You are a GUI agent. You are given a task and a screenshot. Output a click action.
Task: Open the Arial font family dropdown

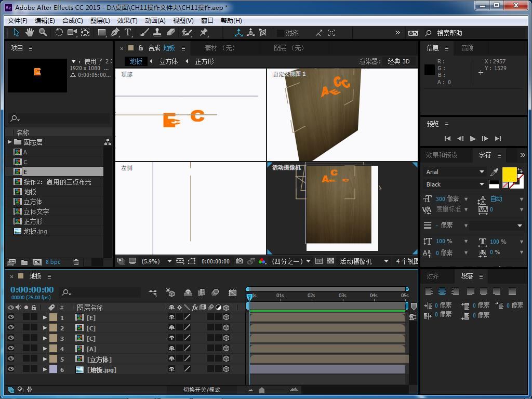click(x=482, y=172)
